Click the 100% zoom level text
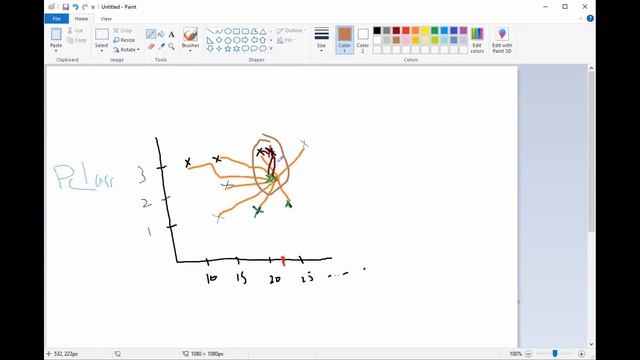The width and height of the screenshot is (640, 360). coord(516,354)
